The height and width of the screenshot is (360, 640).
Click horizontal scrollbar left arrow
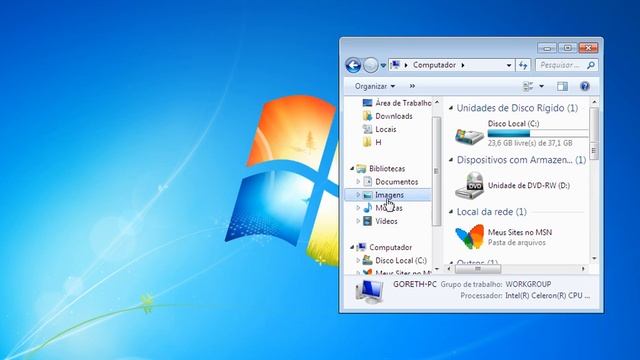coord(449,269)
